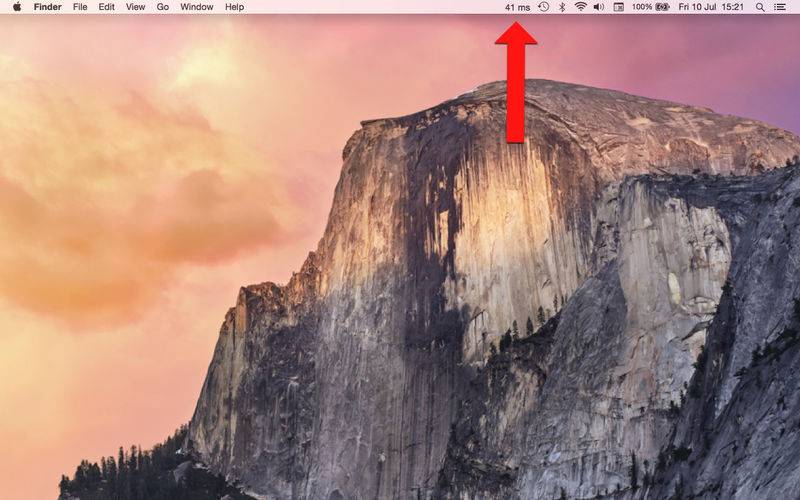Open the Help menu

click(234, 7)
